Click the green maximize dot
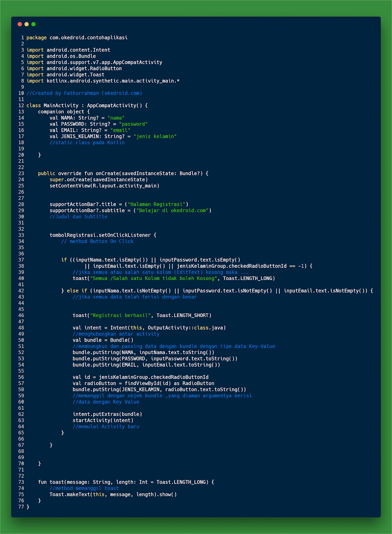This screenshot has height=534, width=392. tap(33, 24)
